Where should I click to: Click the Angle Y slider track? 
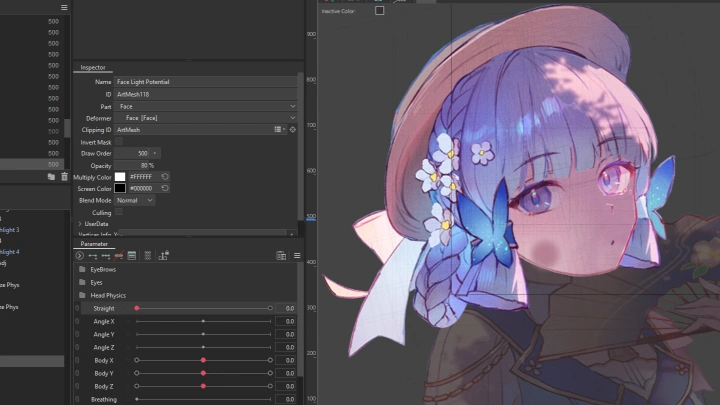point(203,334)
